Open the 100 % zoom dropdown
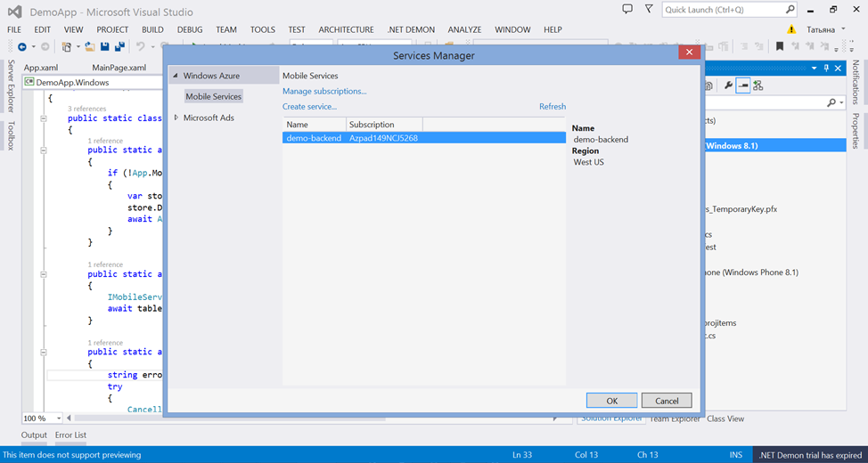This screenshot has width=868, height=463. point(58,418)
